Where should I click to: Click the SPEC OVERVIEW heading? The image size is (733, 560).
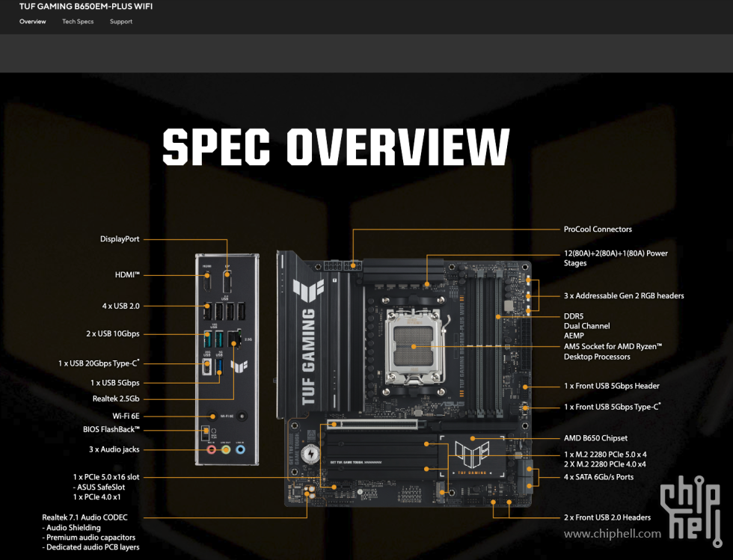pyautogui.click(x=336, y=147)
